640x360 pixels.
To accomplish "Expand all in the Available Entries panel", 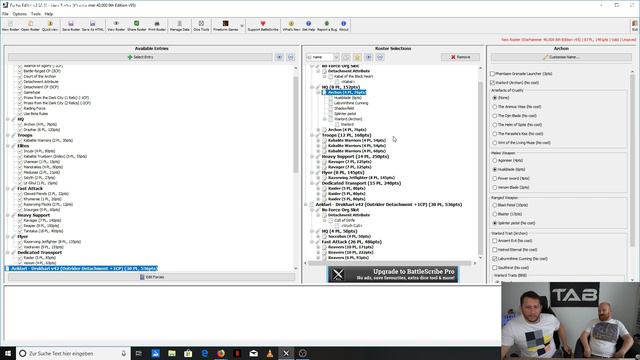I will [279, 57].
